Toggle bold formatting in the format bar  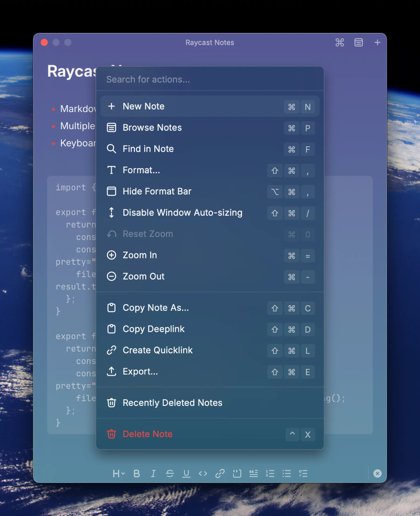[136, 474]
